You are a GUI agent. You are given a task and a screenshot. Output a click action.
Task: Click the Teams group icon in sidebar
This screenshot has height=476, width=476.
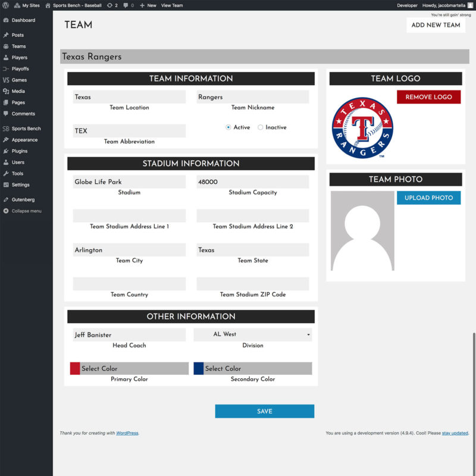click(x=6, y=46)
